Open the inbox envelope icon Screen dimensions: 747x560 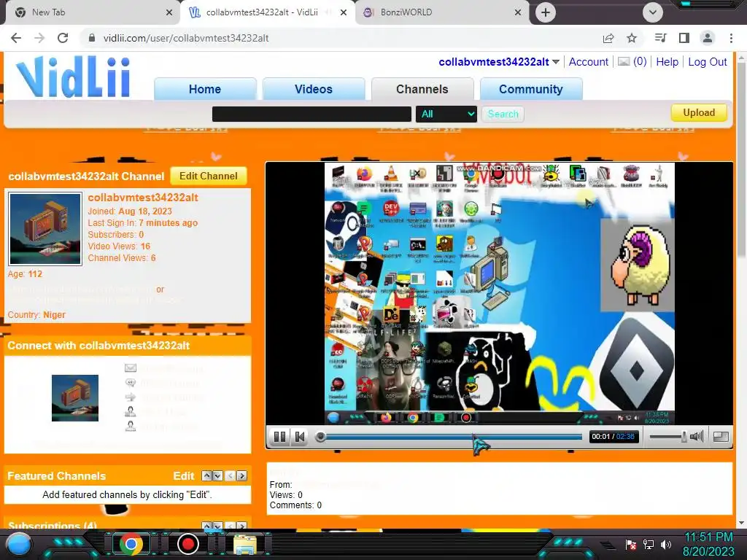coord(624,61)
